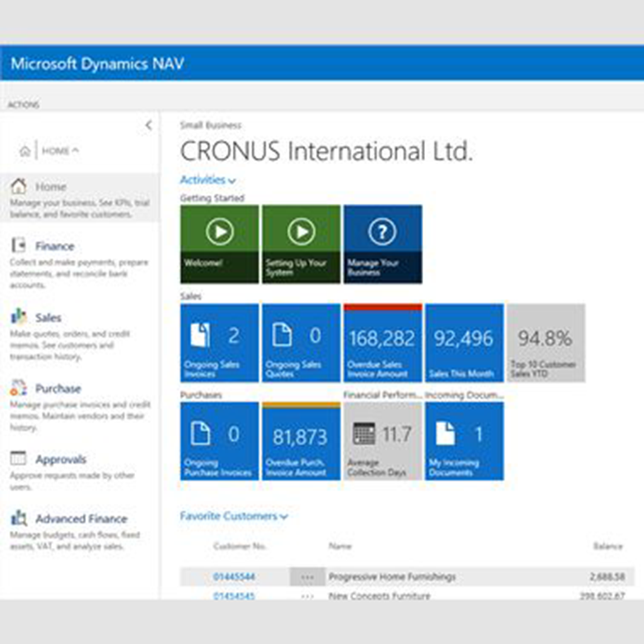Open the Manage Your Business help tile
Viewport: 644px width, 644px height.
coord(383,244)
